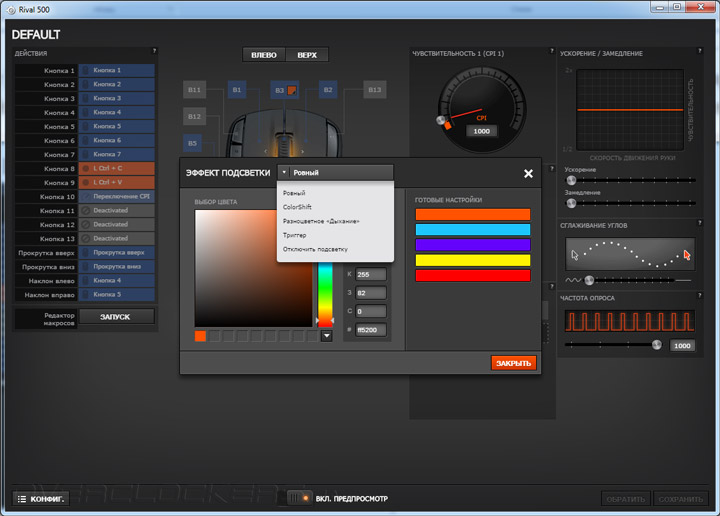
Task: Click the B3 button marker with orange icon
Action: [x=285, y=90]
